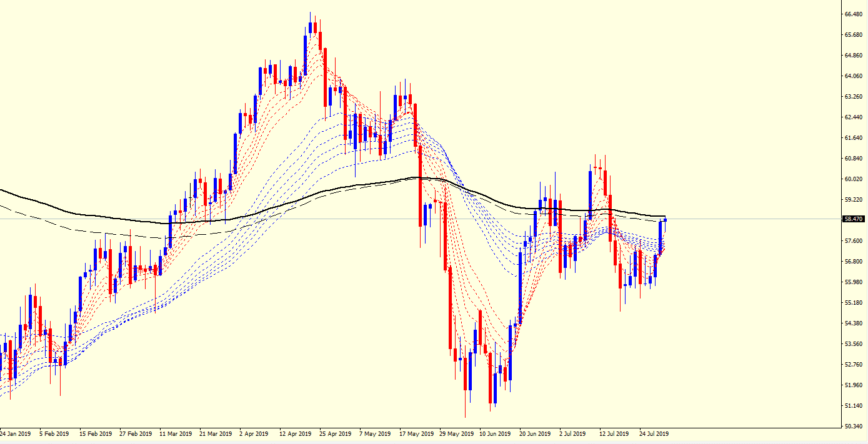Click the 50.340 price level label
Image resolution: width=868 pixels, height=444 pixels.
coord(854,427)
